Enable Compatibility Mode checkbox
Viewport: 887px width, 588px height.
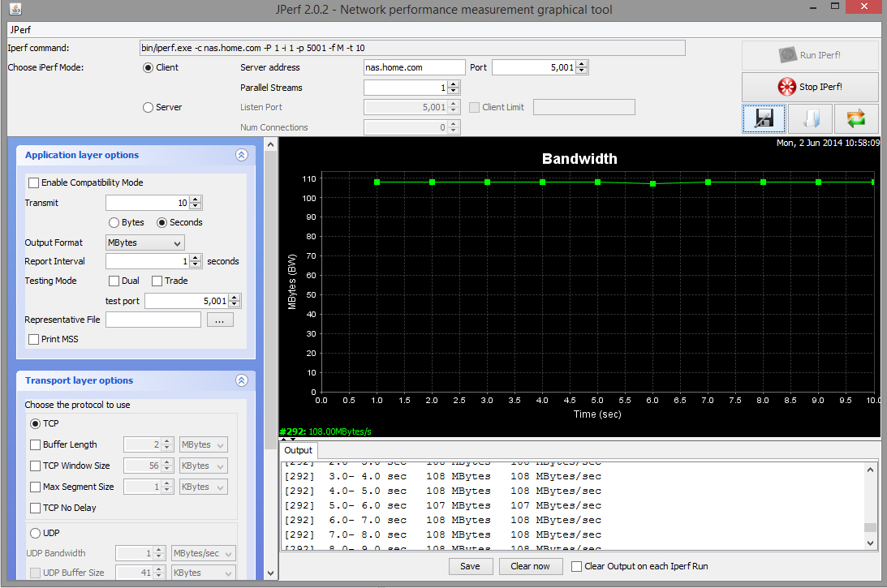(34, 182)
